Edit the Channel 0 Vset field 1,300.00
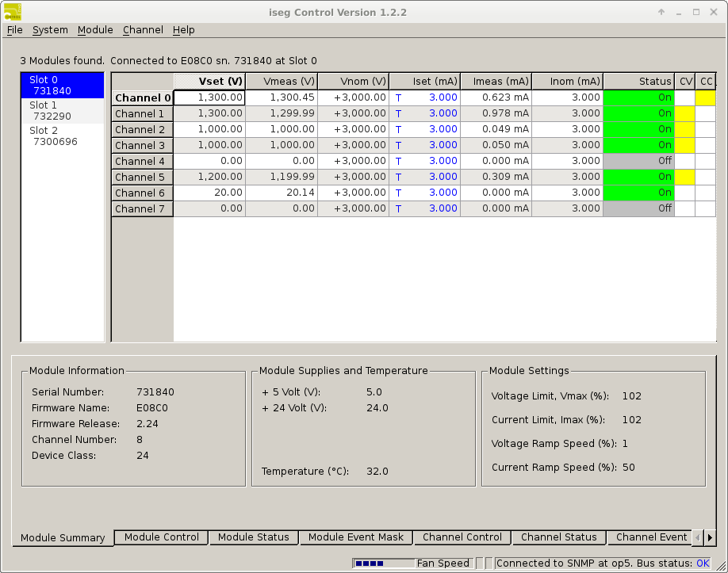 tap(209, 97)
